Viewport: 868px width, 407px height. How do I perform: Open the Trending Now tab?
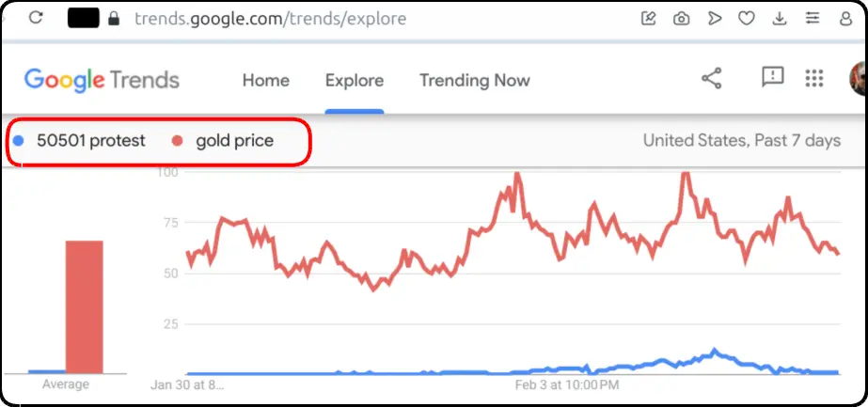pyautogui.click(x=474, y=80)
